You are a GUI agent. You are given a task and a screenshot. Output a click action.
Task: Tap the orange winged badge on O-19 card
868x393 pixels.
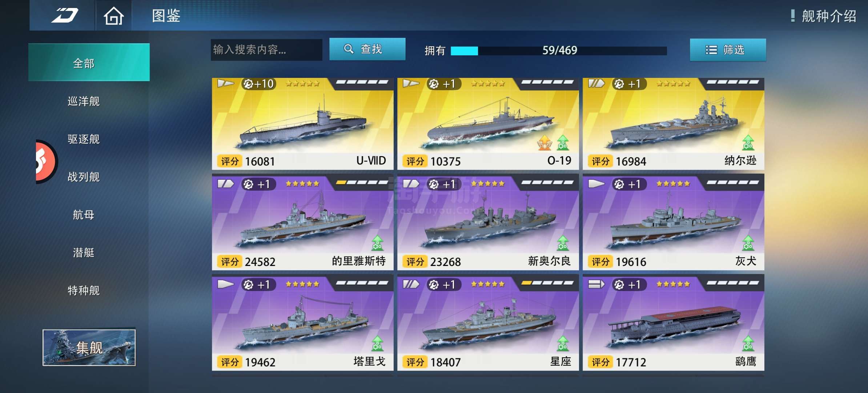(544, 143)
